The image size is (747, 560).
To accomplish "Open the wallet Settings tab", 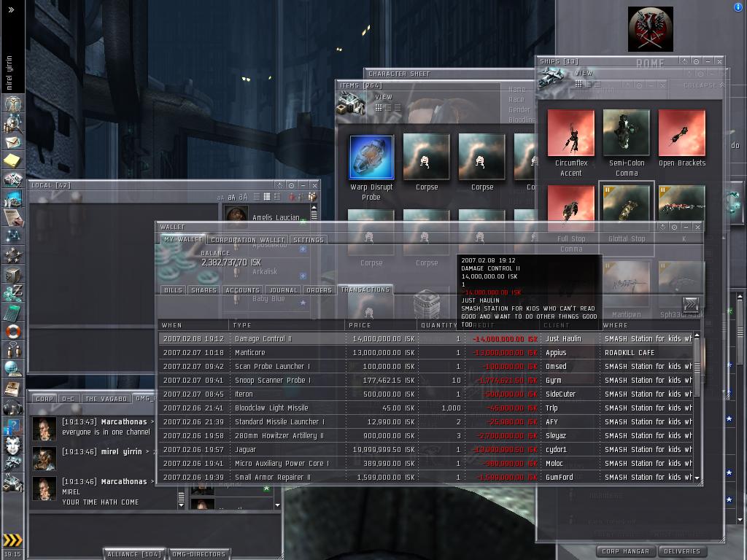I will (x=309, y=239).
